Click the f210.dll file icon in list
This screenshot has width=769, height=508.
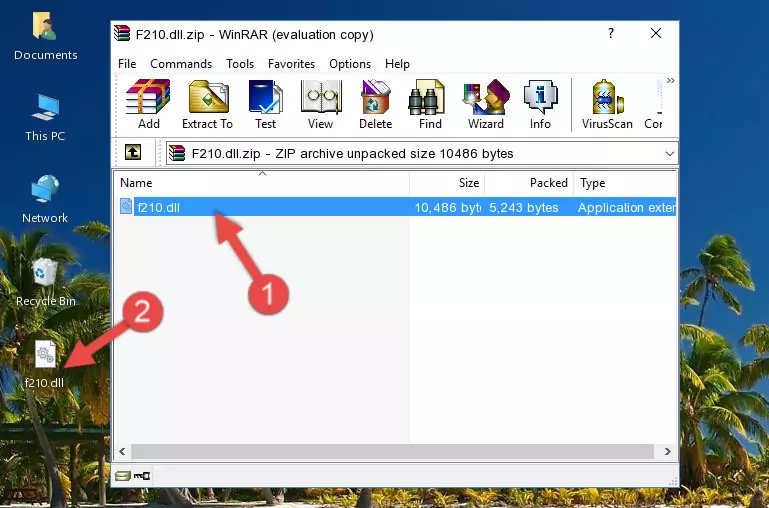tap(126, 206)
